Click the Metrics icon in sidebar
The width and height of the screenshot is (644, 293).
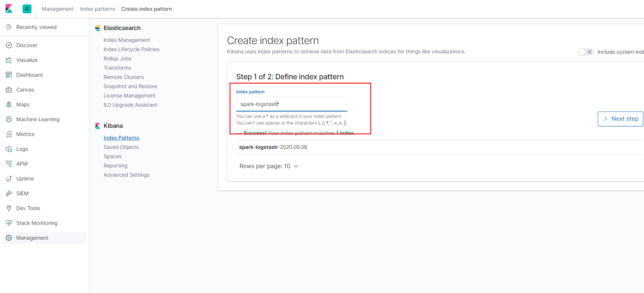[x=9, y=134]
